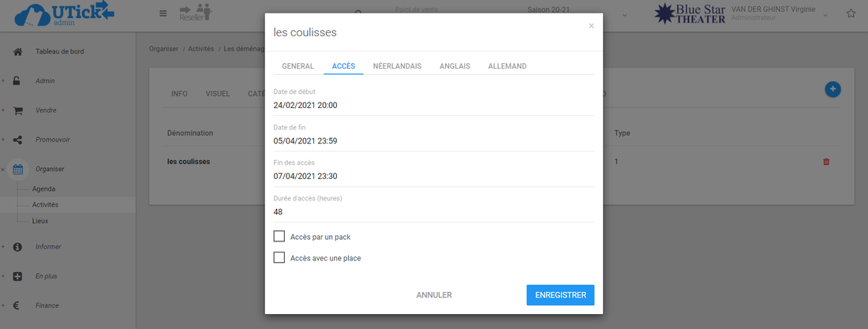This screenshot has height=329, width=868.
Task: Open the user account dropdown arrow
Action: click(x=825, y=15)
